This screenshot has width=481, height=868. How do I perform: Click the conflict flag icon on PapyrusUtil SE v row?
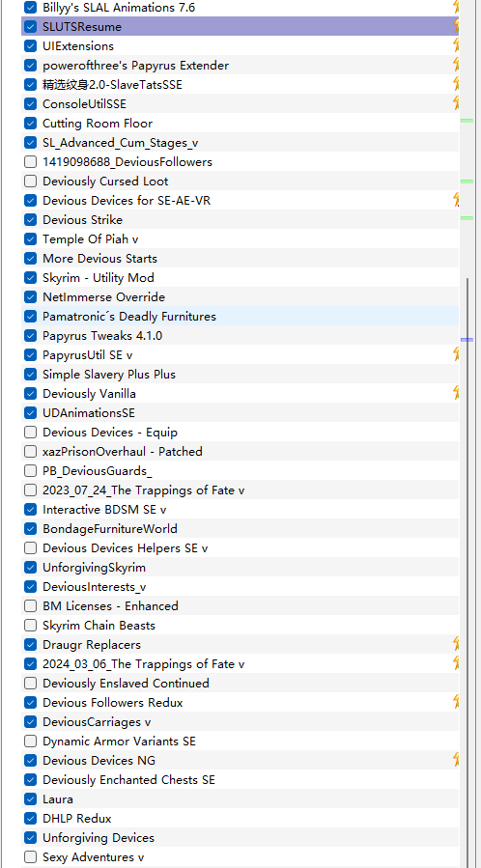pos(456,355)
